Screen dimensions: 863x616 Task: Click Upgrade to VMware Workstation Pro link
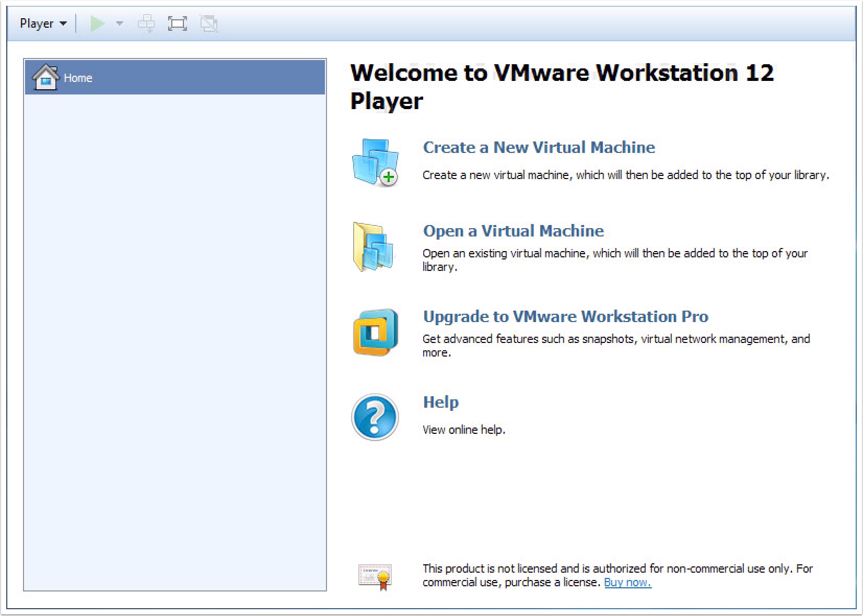click(x=565, y=316)
